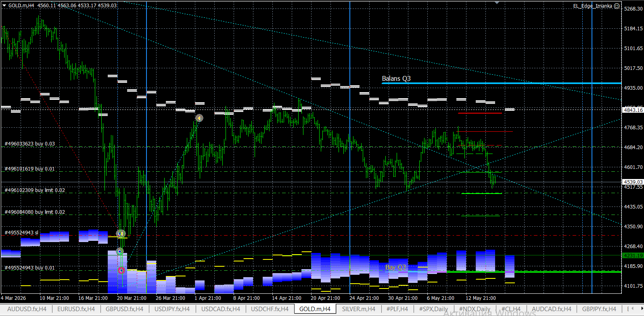Select the #495524943 sl stop-loss label
This screenshot has width=644, height=316.
(21, 233)
